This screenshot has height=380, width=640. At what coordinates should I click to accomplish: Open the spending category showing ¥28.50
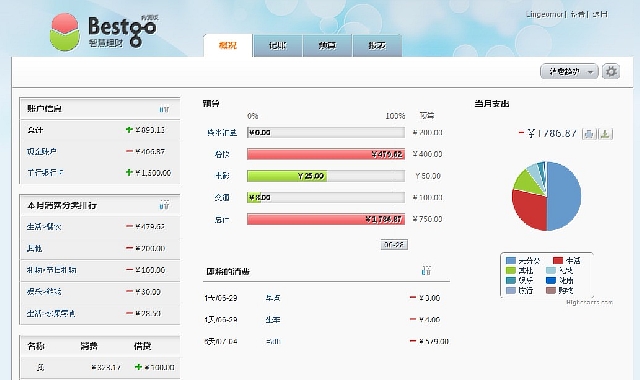51,313
